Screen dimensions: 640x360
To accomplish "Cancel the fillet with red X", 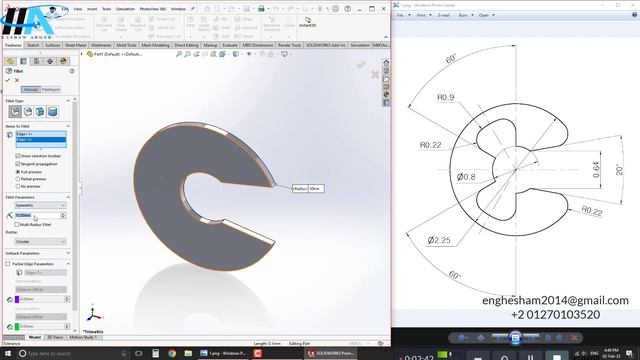I will click(x=17, y=80).
